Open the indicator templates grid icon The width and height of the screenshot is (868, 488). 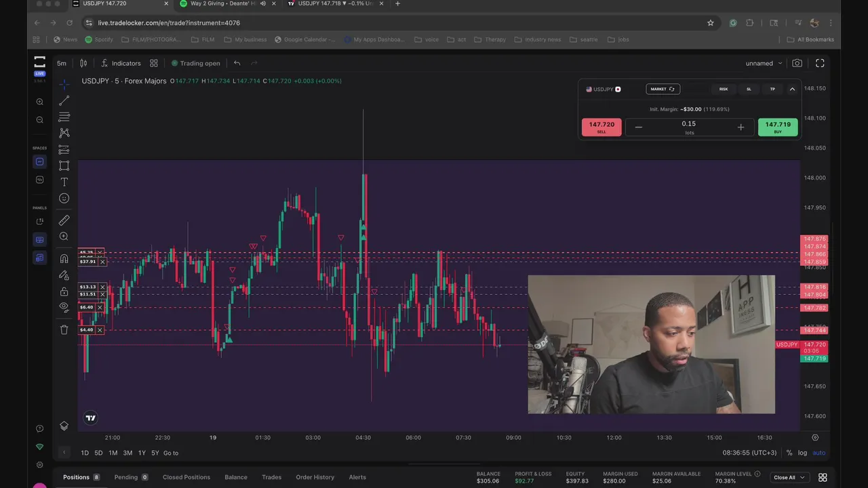tap(154, 63)
